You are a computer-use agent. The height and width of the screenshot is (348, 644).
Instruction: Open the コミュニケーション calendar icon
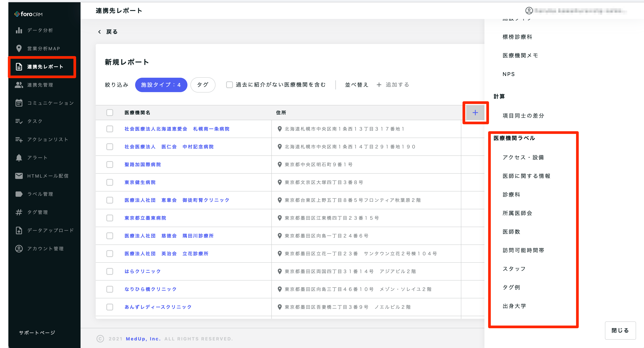click(x=19, y=103)
